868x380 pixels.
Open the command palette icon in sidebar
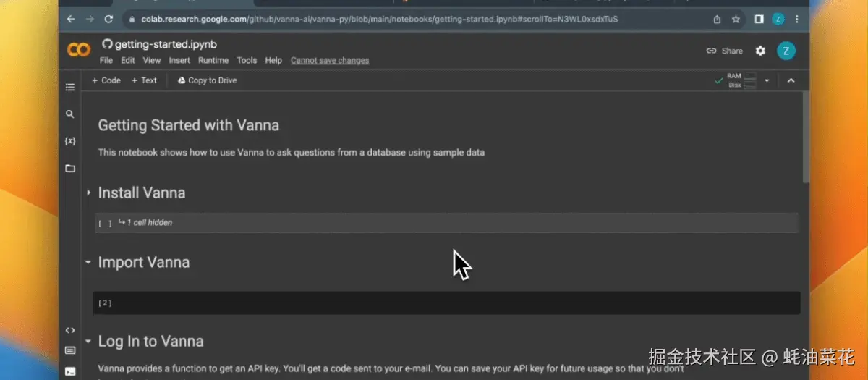pos(70,351)
